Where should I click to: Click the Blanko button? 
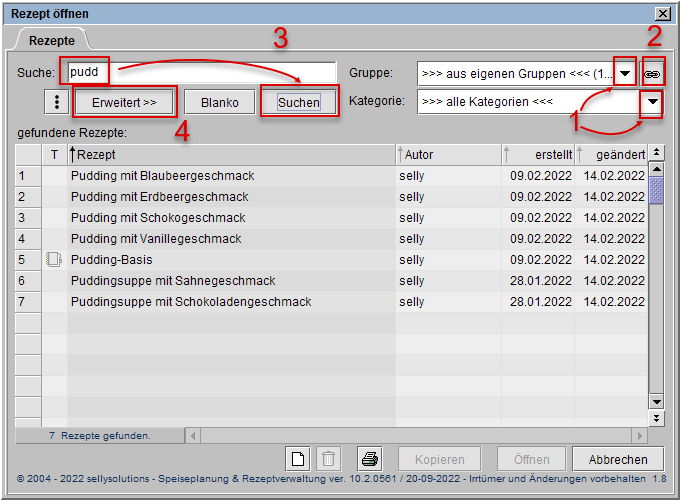click(219, 102)
